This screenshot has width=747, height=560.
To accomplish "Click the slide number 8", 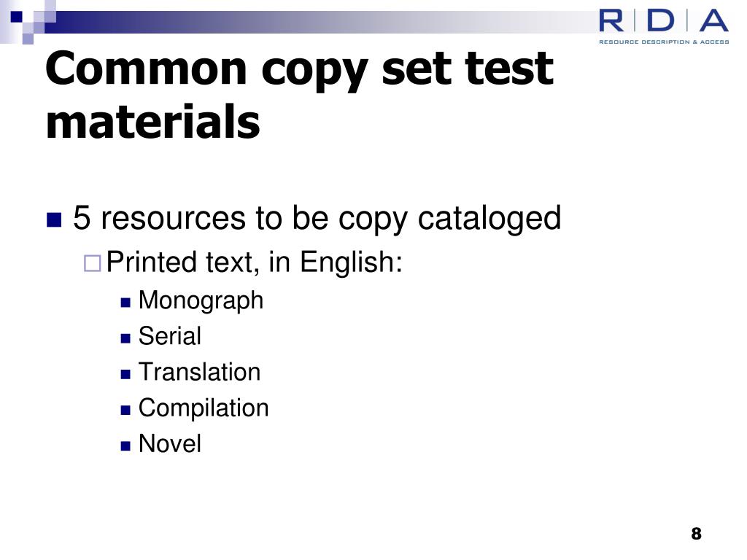I will click(x=696, y=533).
